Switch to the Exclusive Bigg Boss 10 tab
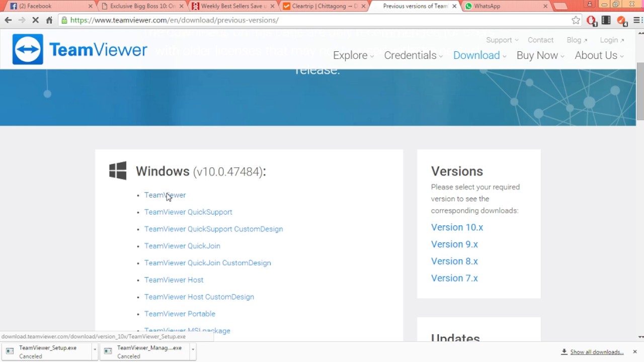 tap(142, 6)
